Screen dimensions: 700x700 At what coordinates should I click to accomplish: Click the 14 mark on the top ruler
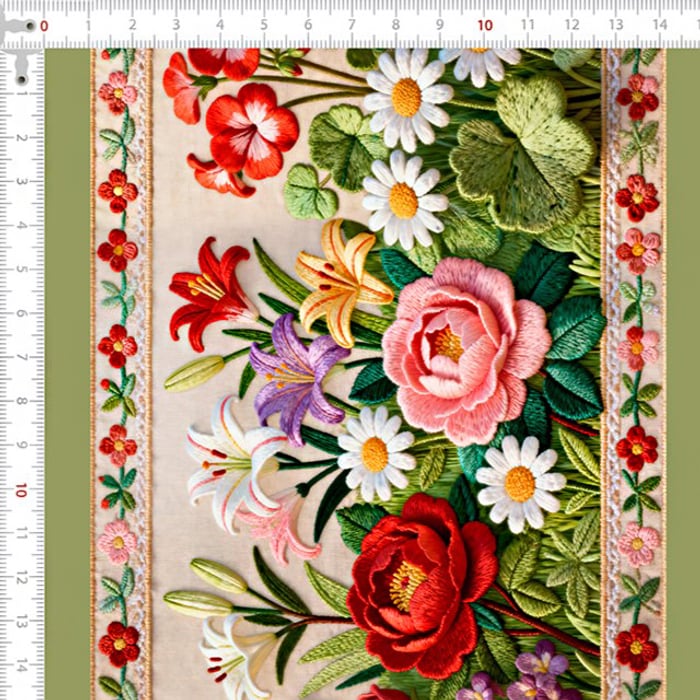click(660, 26)
